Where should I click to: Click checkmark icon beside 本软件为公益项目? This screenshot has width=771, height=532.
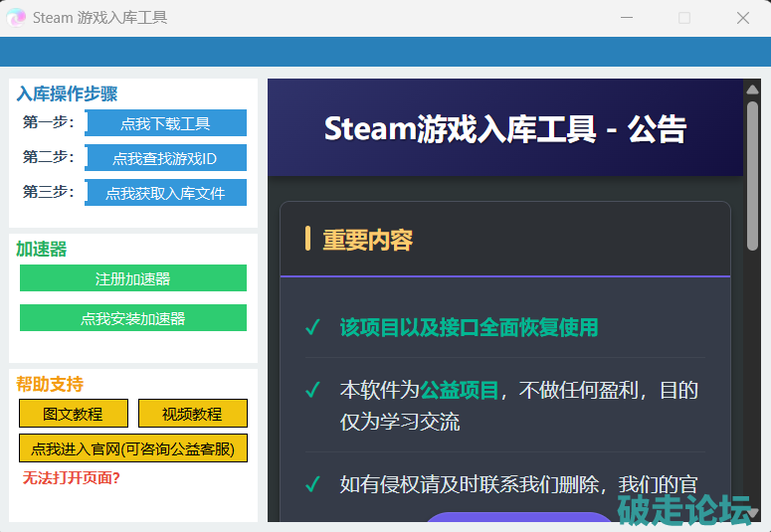coord(312,390)
